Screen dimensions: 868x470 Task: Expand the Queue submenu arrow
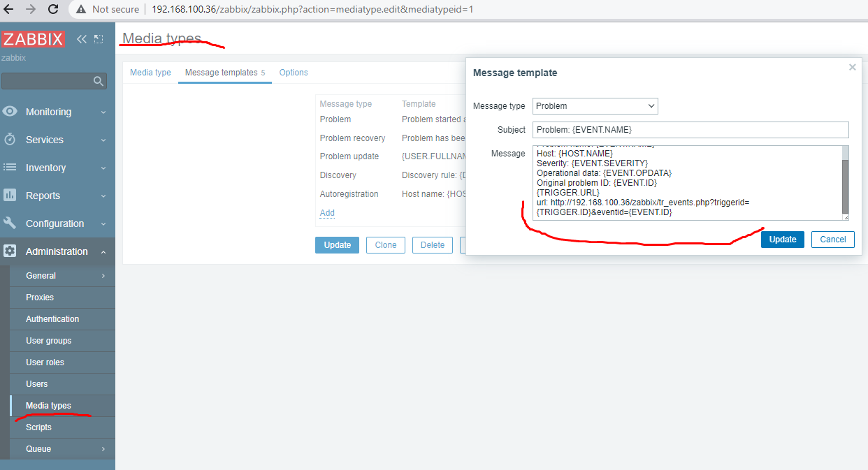coord(103,449)
